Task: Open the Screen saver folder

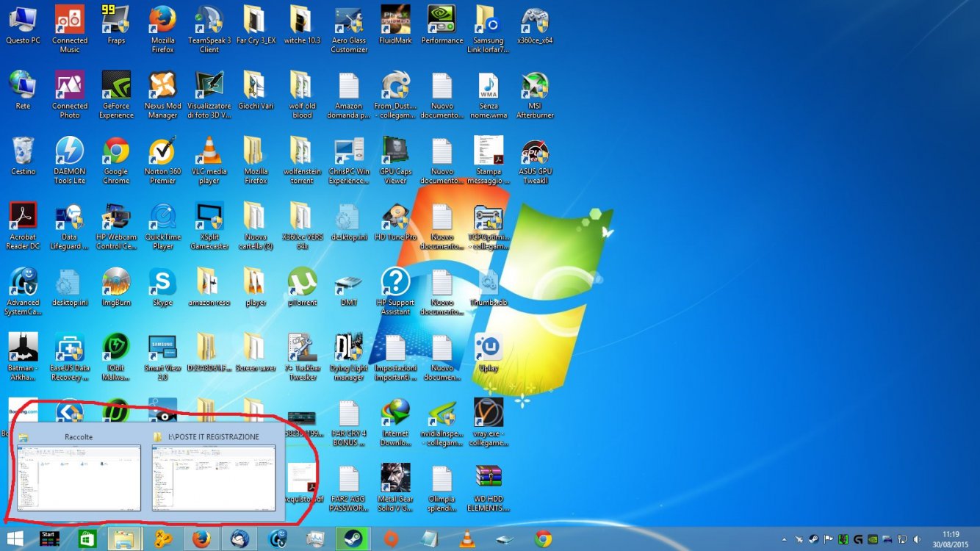Action: (256, 352)
